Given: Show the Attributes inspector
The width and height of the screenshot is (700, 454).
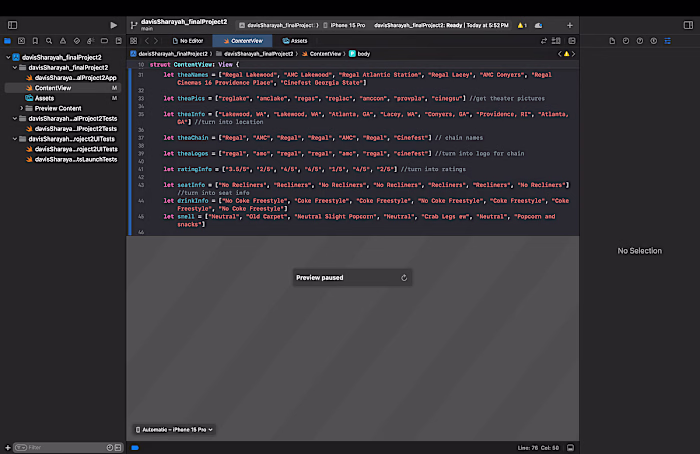Looking at the screenshot, I should [x=667, y=41].
